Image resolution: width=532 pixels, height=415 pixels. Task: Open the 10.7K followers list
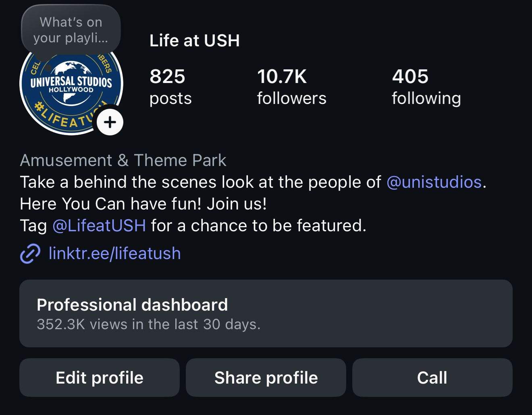tap(292, 87)
